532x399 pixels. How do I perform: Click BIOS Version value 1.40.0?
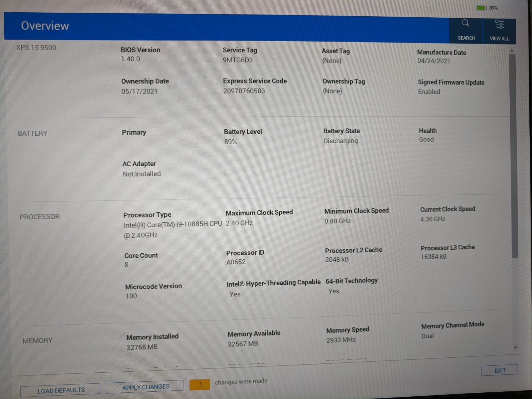click(x=130, y=59)
